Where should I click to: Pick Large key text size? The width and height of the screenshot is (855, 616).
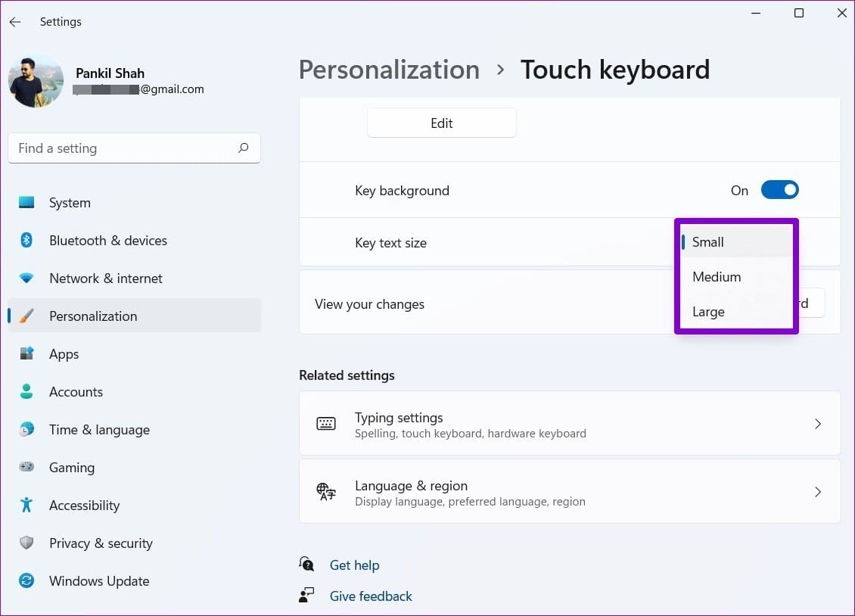tap(708, 311)
